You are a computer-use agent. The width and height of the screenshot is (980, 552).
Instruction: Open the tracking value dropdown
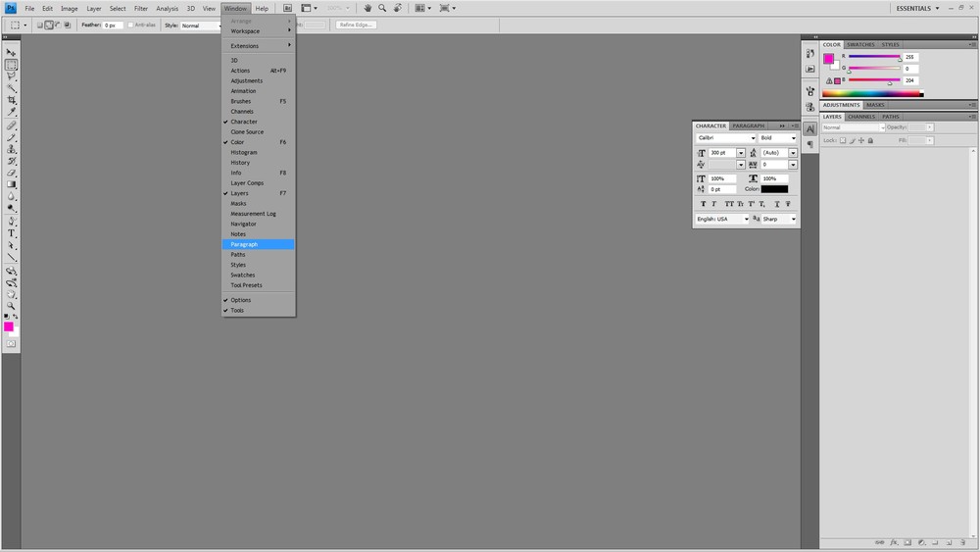[793, 165]
